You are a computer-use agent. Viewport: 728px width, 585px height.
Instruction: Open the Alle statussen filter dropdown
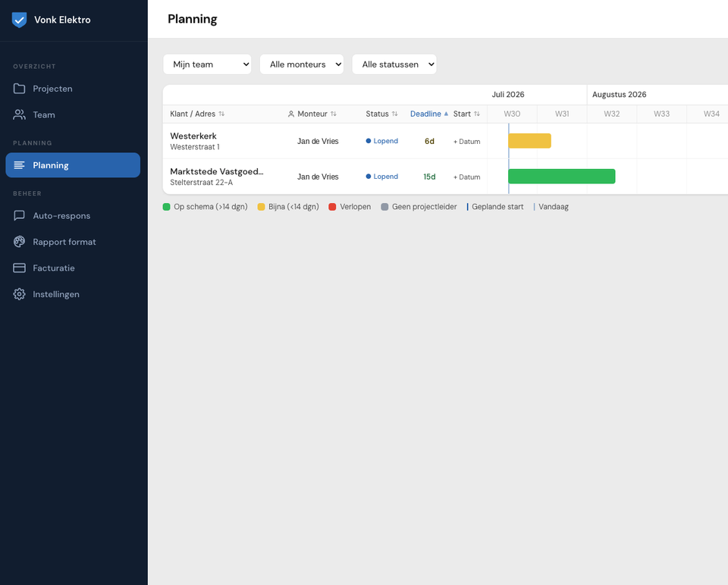tap(394, 64)
